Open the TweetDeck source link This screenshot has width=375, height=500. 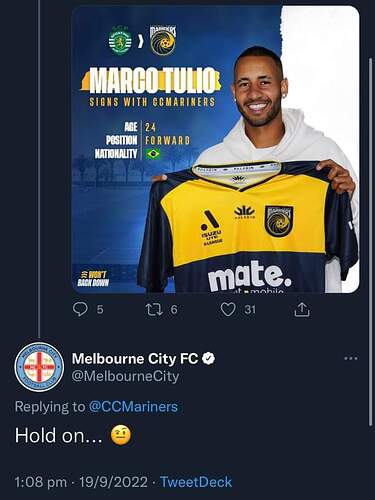pyautogui.click(x=196, y=482)
